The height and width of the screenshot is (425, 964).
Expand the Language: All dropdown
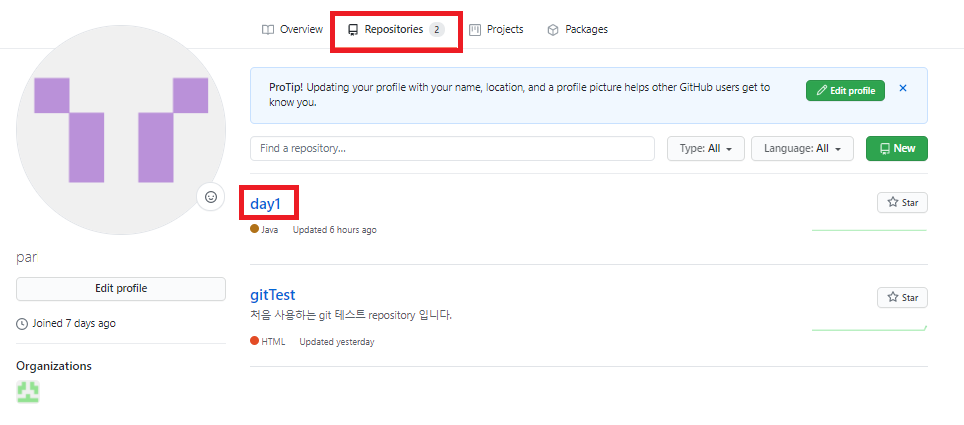802,148
